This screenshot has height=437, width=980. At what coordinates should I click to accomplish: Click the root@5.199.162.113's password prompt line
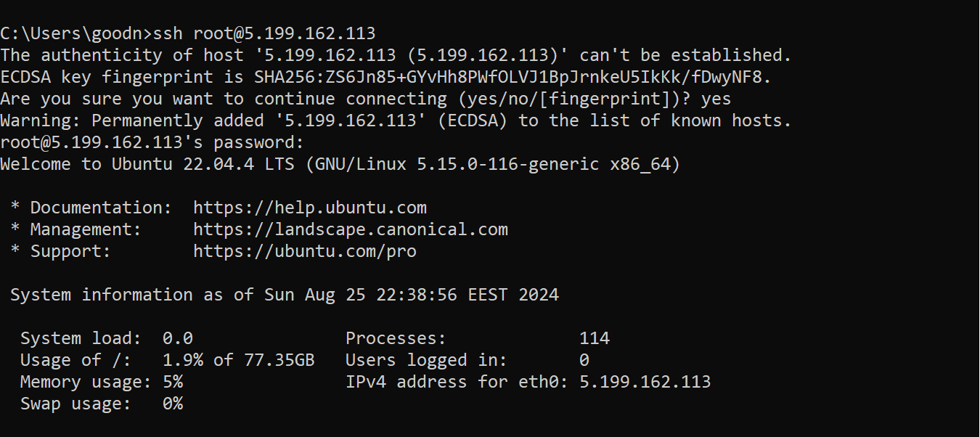pyautogui.click(x=152, y=142)
